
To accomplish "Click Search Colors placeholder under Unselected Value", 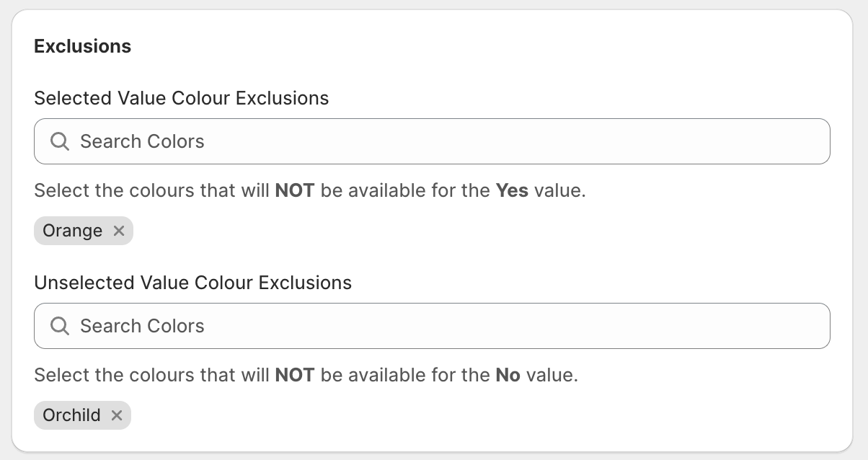I will coord(142,326).
